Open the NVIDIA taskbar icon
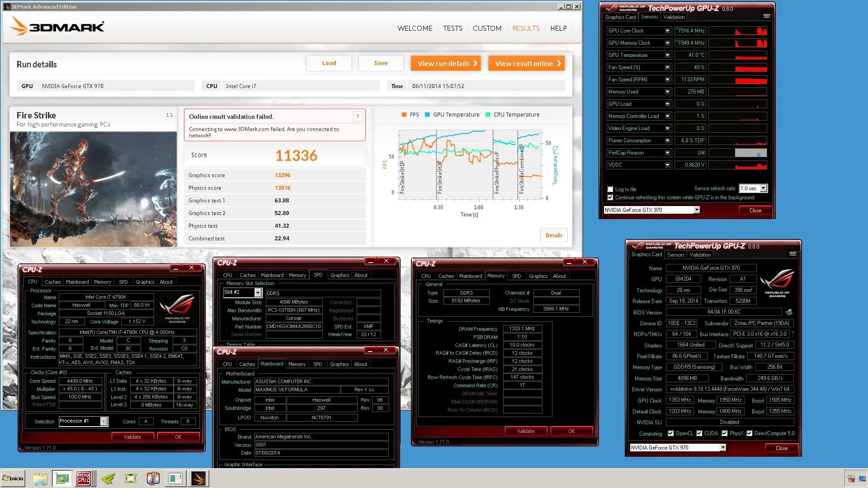This screenshot has width=868, height=488. coord(108,479)
